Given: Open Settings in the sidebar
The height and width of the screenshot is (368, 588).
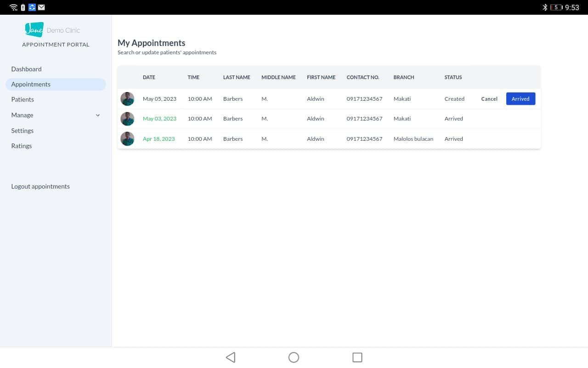Looking at the screenshot, I should [23, 131].
